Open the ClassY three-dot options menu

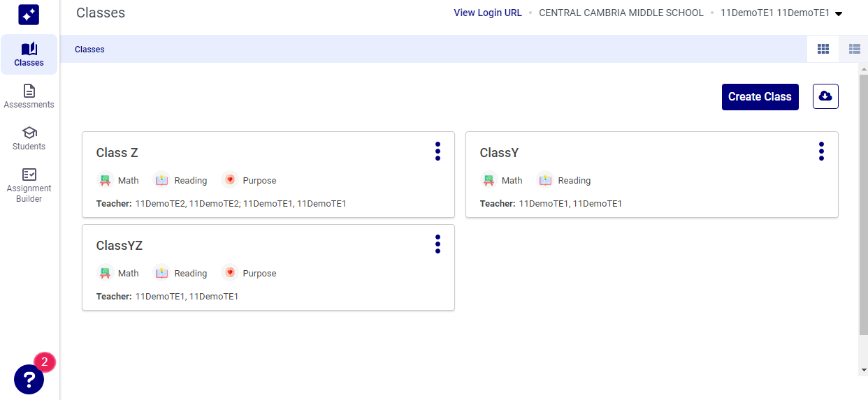[821, 151]
